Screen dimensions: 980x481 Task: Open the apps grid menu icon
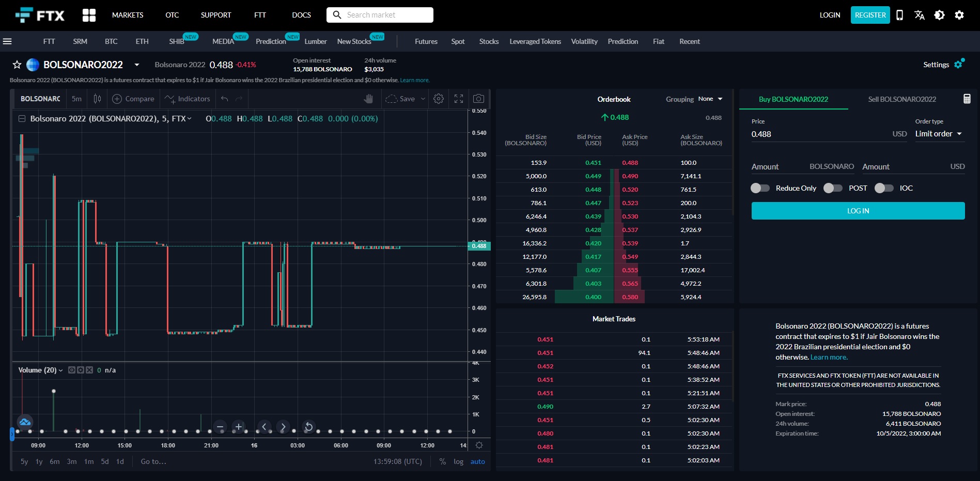point(89,15)
